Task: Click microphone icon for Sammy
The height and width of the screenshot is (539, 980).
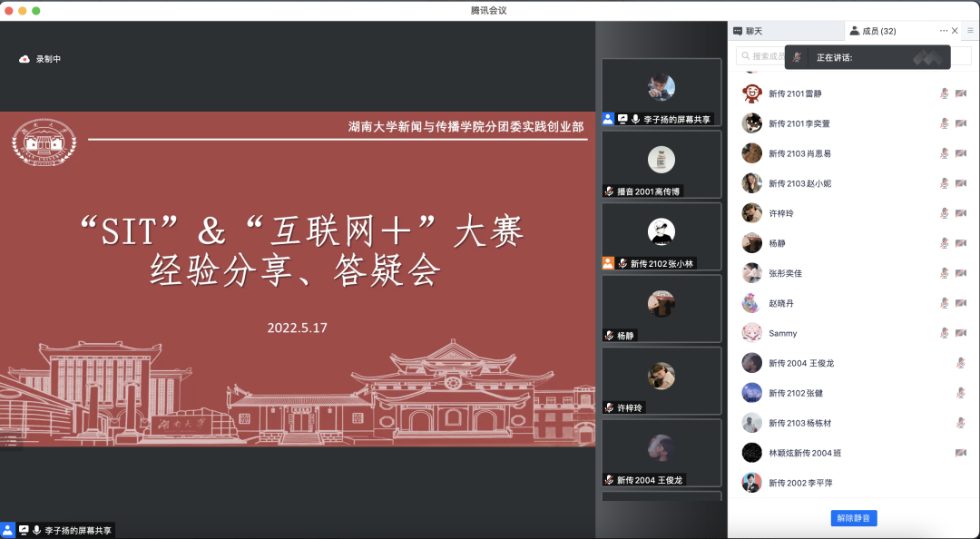Action: (944, 333)
